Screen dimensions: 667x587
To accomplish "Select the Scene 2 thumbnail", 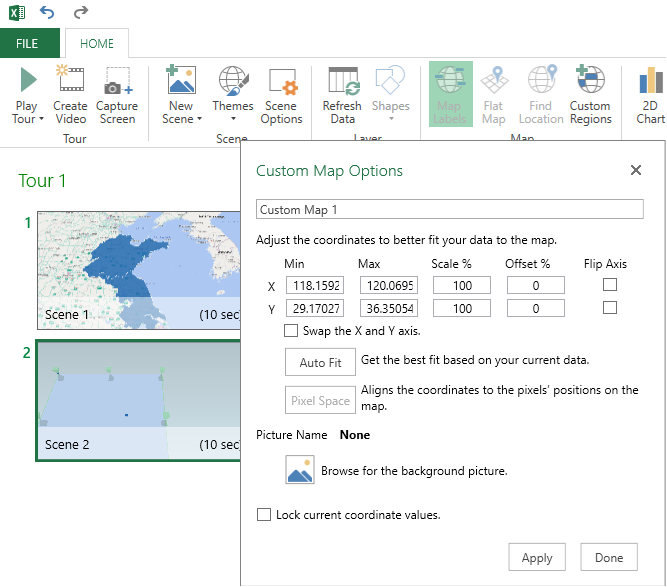I will 139,400.
